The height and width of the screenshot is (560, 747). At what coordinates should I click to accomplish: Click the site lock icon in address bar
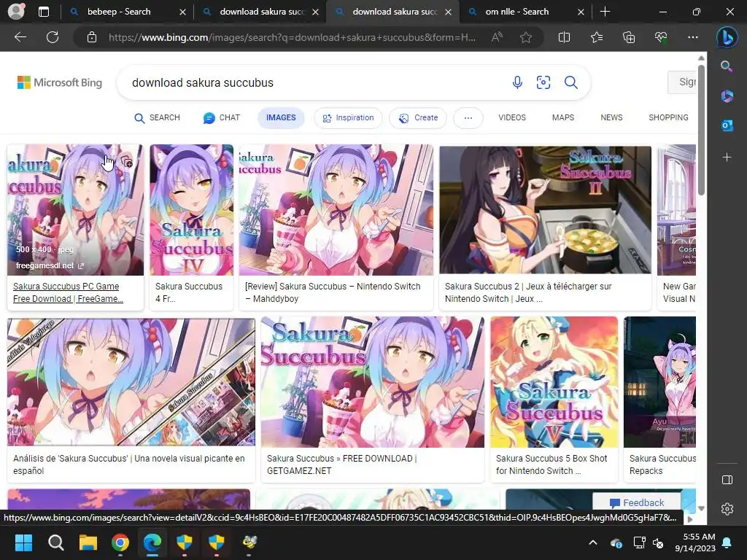point(92,37)
